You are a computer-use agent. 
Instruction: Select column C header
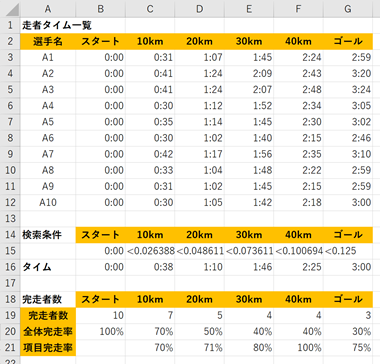[x=150, y=9]
